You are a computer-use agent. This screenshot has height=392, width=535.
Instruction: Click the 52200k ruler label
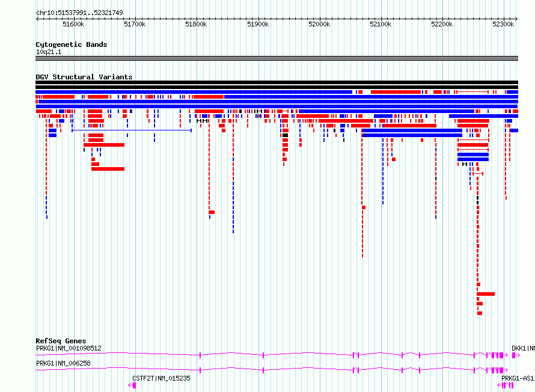(442, 24)
